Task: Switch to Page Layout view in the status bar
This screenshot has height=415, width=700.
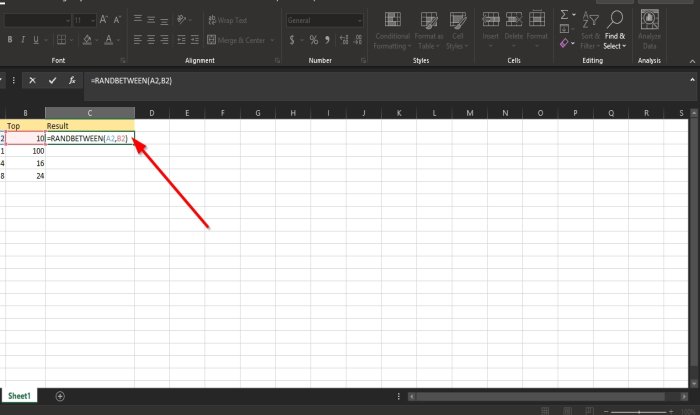Action: coord(567,411)
